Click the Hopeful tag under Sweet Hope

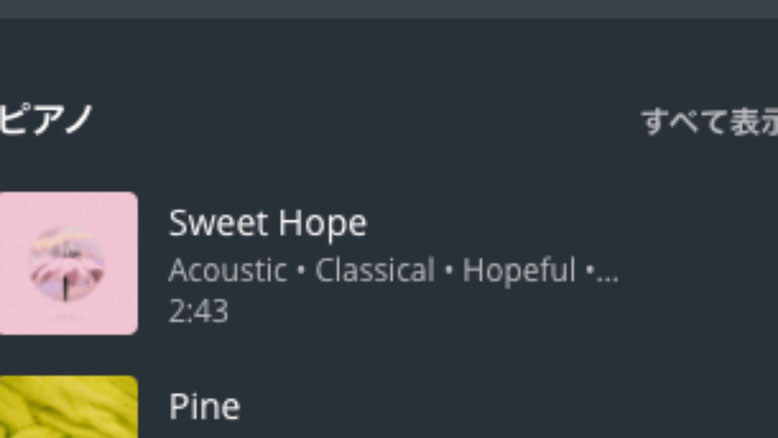tap(519, 270)
